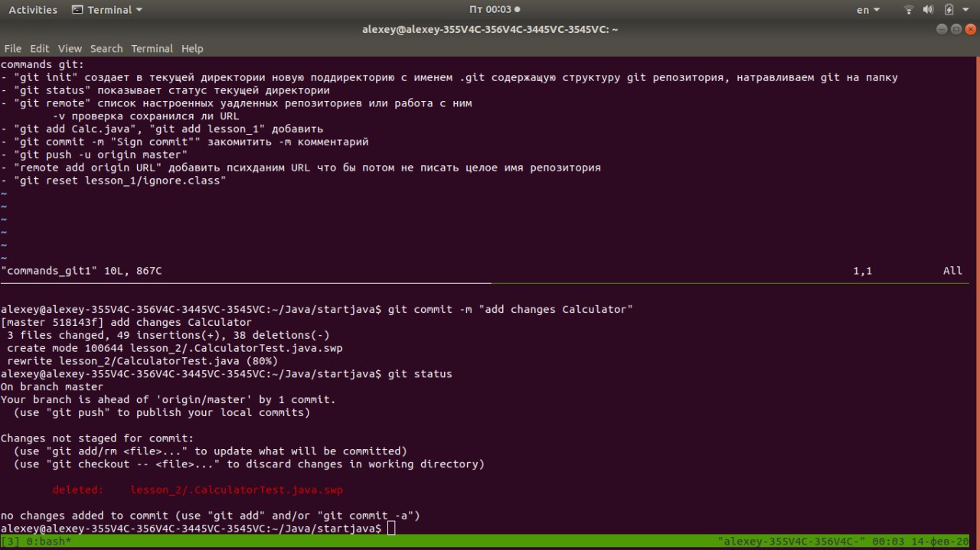
Task: Click the [master 518143f] commit output line
Action: [126, 322]
